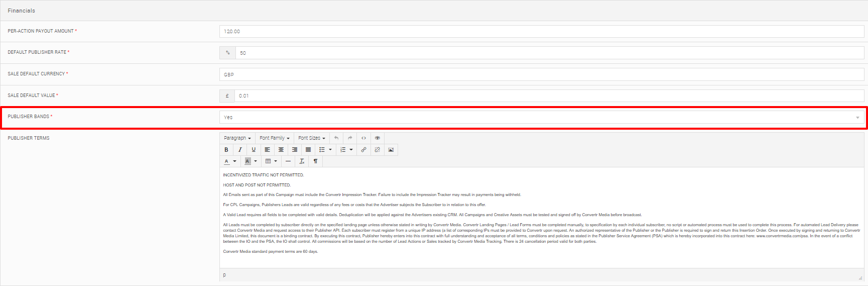Open the Font Family dropdown

274,138
